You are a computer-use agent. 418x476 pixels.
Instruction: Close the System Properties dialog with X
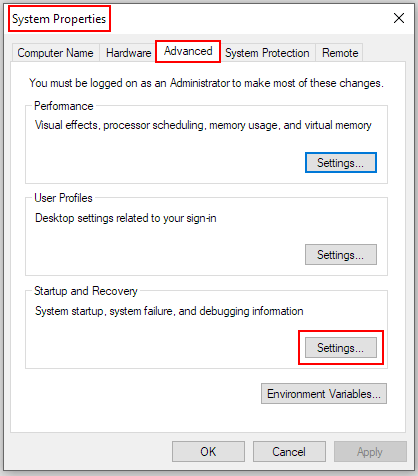click(x=399, y=18)
